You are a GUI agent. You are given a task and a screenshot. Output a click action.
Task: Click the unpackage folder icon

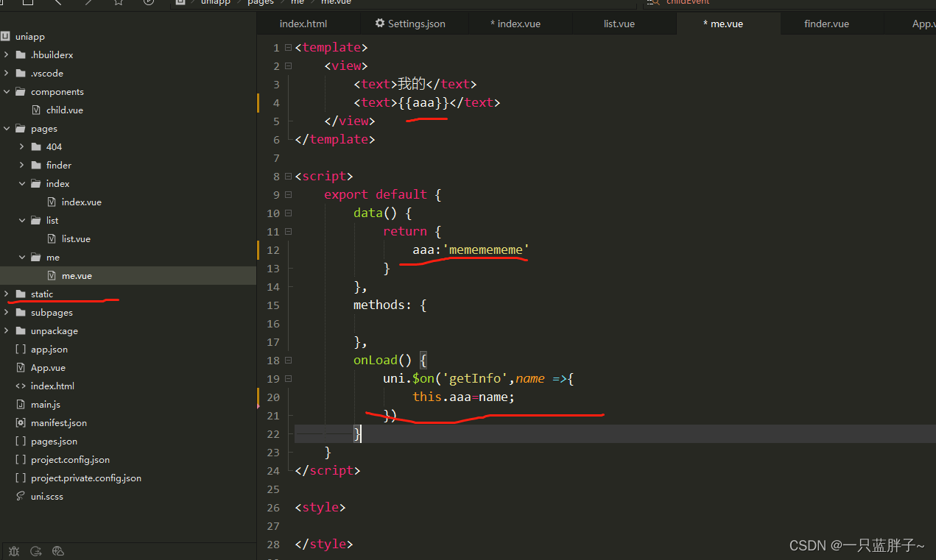pos(21,331)
